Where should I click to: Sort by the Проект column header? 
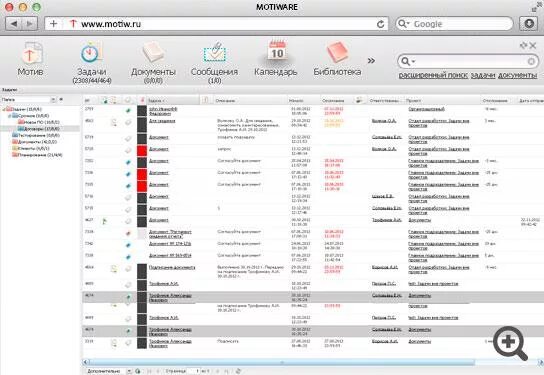442,100
